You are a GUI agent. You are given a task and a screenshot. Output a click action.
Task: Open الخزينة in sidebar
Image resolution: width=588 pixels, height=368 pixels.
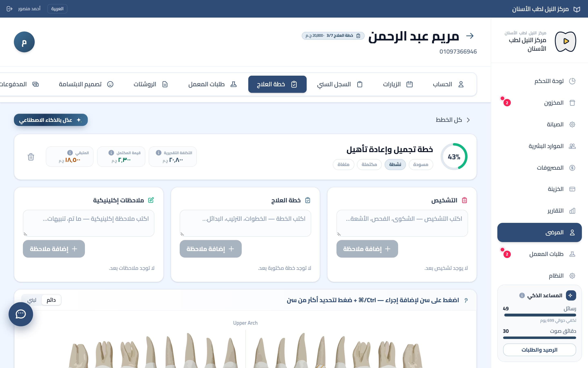coord(539,189)
